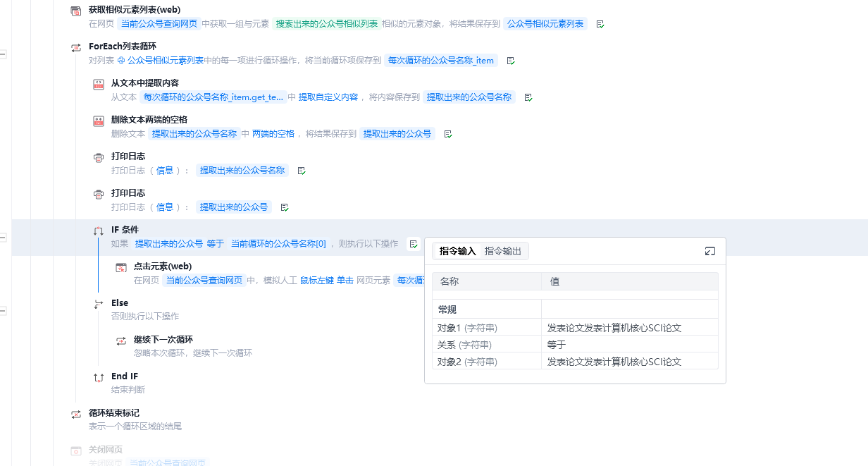Open note icon at end of 从文本中提取内容 step
Viewport: 868px width, 466px height.
tap(528, 97)
